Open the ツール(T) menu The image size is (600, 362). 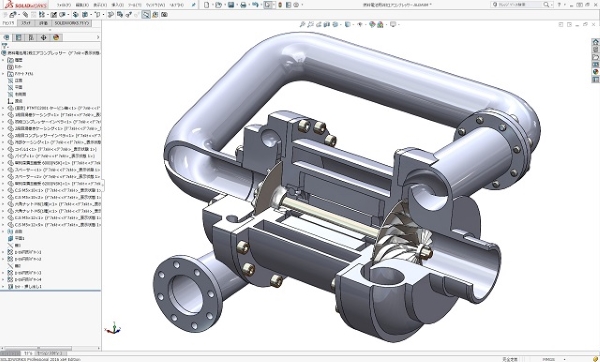click(x=135, y=5)
